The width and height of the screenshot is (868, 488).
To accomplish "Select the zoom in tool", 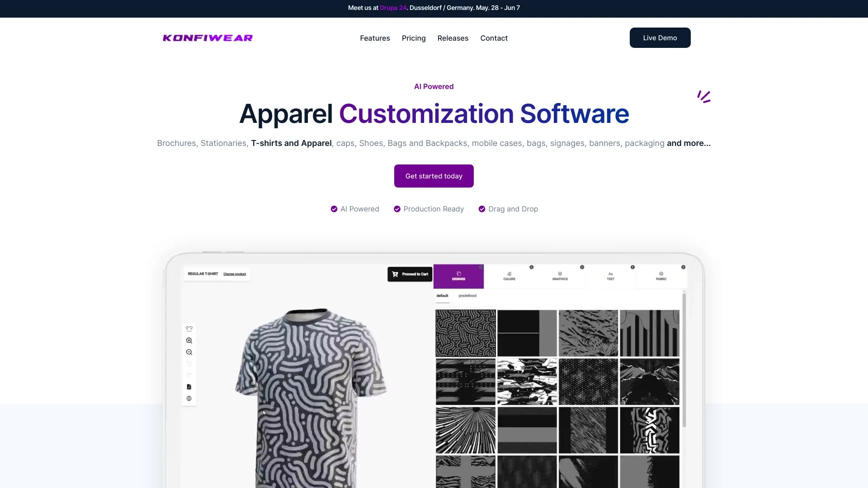I will pos(189,340).
